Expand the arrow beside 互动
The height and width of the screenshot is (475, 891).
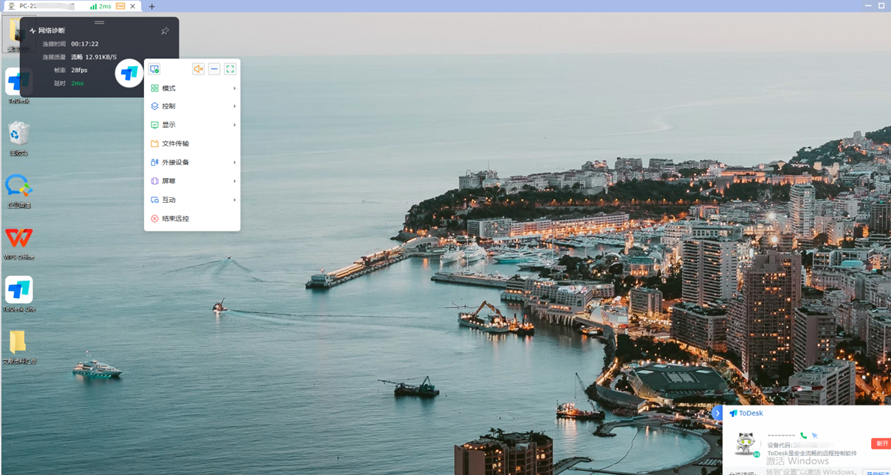234,200
